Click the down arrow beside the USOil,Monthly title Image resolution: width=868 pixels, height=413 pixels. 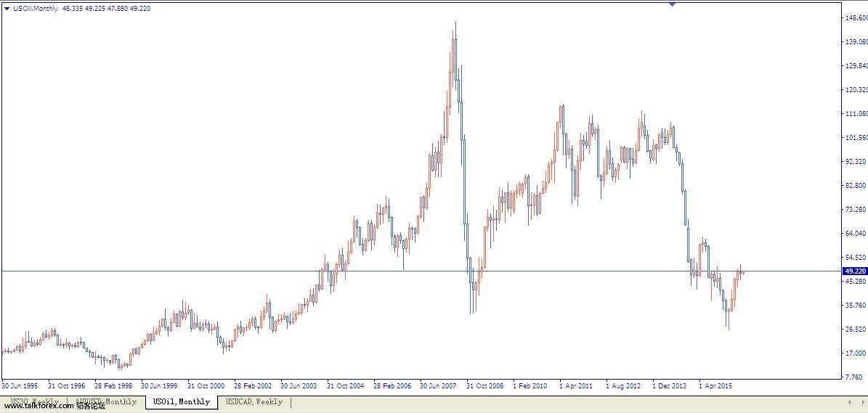pyautogui.click(x=7, y=9)
